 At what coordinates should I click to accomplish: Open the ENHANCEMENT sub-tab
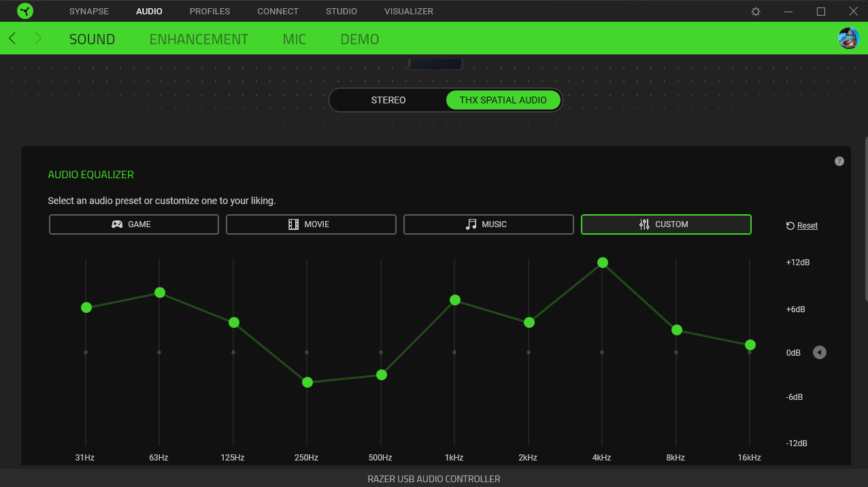[x=199, y=39]
